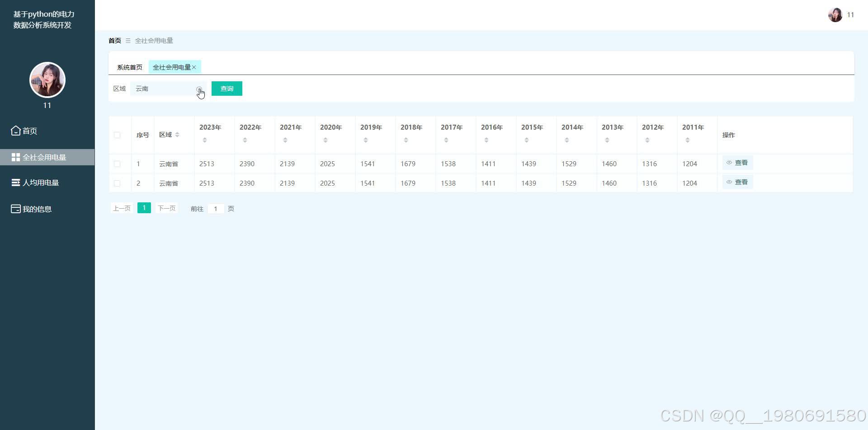Screen dimensions: 868x430
Task: Click the 云南省 cell in row 2
Action: point(169,183)
